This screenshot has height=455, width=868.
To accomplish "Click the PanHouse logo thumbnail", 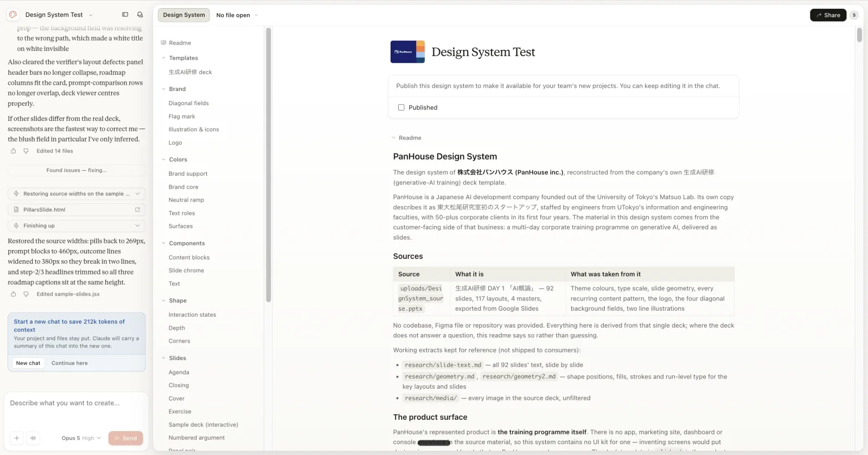I will coord(407,52).
